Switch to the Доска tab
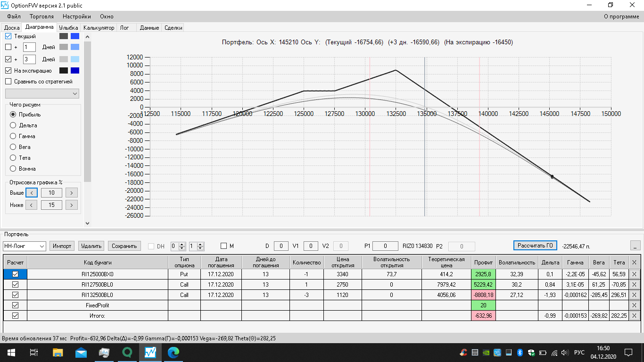Image resolution: width=644 pixels, height=362 pixels. pyautogui.click(x=12, y=28)
